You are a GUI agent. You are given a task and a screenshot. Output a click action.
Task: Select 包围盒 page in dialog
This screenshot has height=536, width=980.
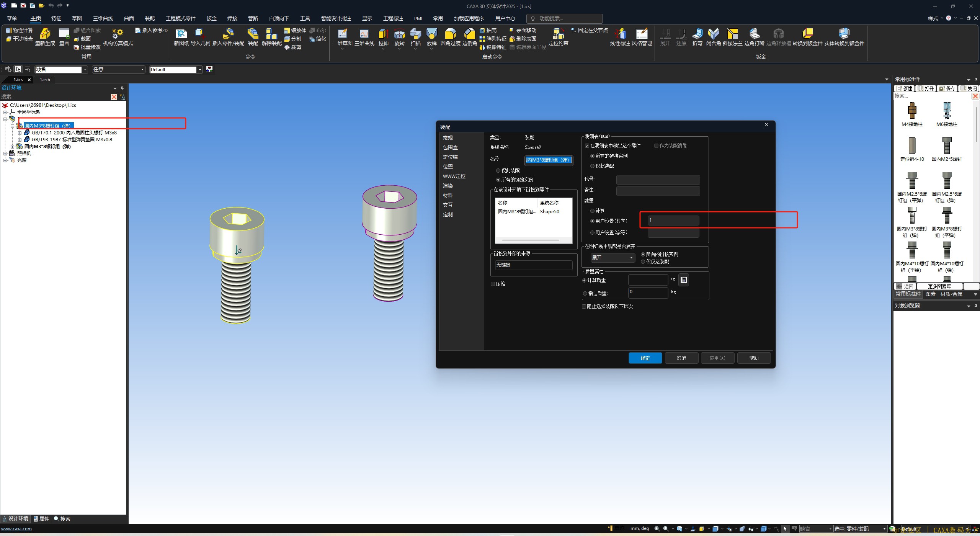tap(450, 147)
